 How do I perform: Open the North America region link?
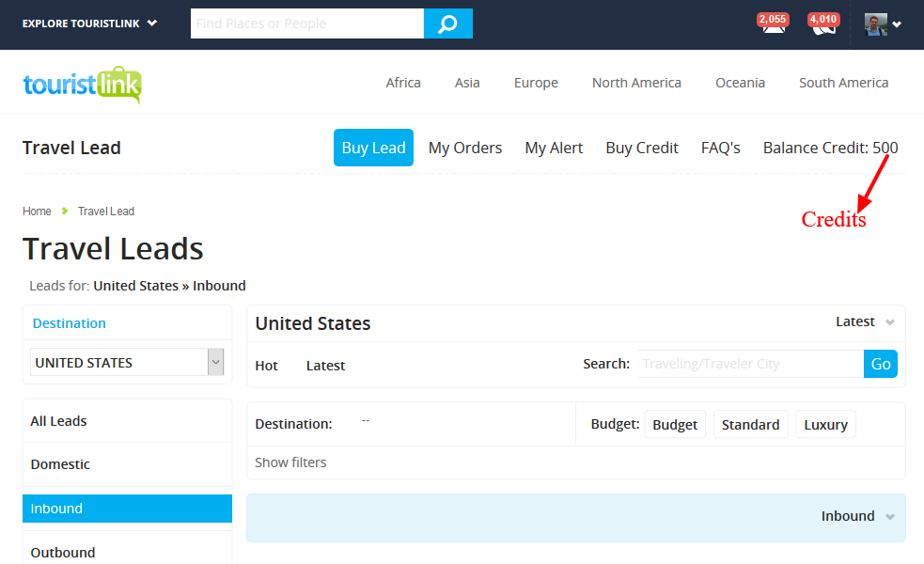pyautogui.click(x=636, y=83)
